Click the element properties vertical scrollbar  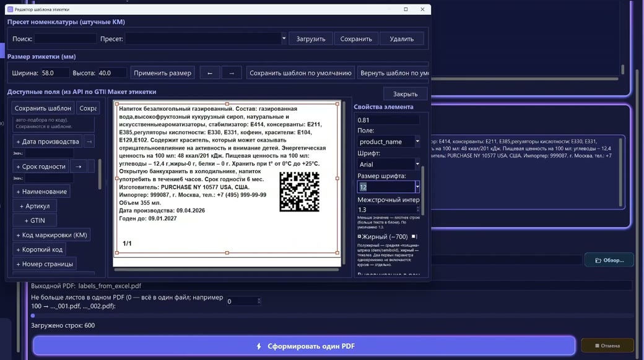(x=422, y=191)
